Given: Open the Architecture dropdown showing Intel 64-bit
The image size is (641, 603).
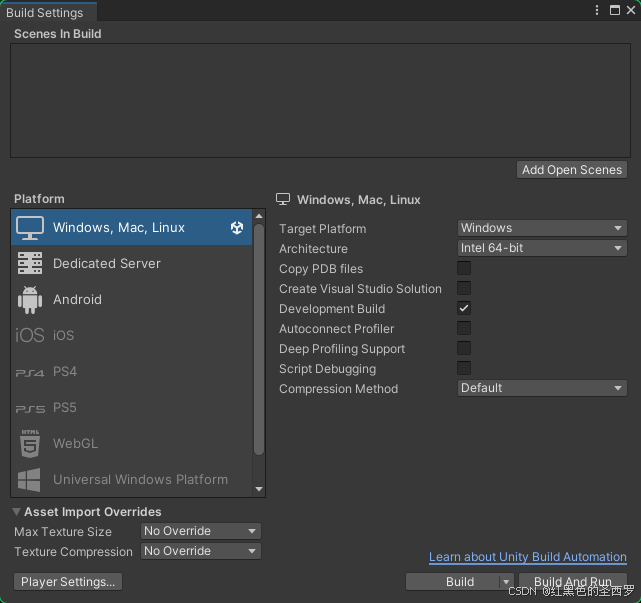Looking at the screenshot, I should pos(542,248).
